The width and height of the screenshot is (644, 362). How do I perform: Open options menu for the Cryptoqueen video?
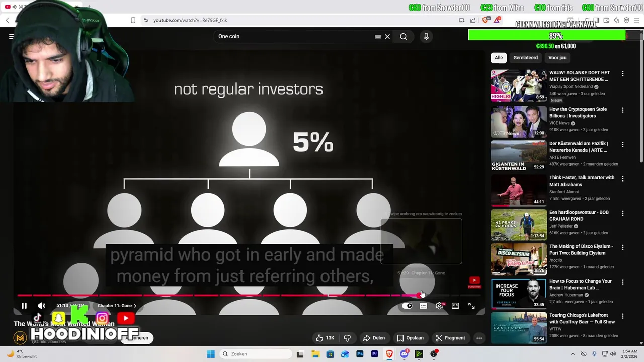pos(623,110)
